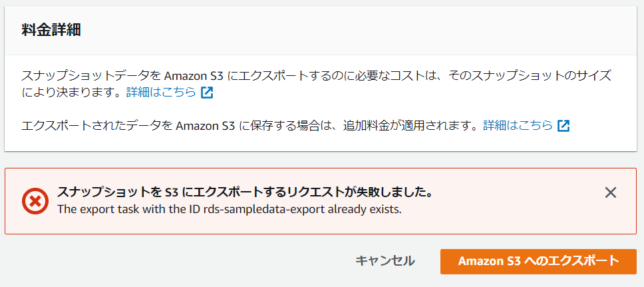Select the 料金詳細 section heading

click(51, 31)
